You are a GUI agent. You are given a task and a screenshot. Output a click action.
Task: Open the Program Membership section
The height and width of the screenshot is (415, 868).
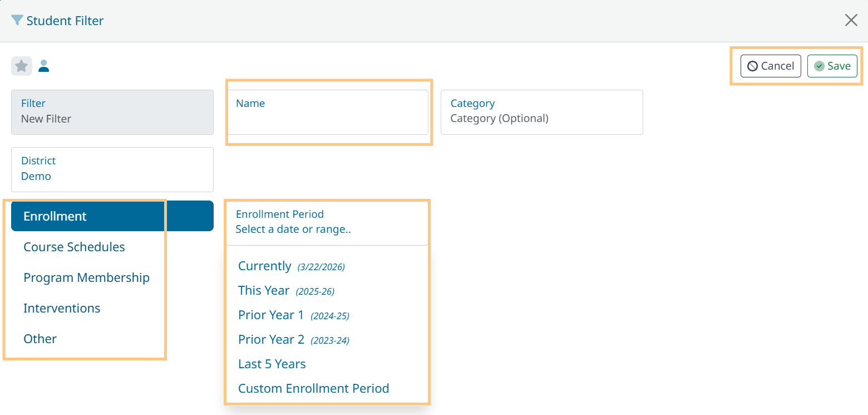[86, 277]
